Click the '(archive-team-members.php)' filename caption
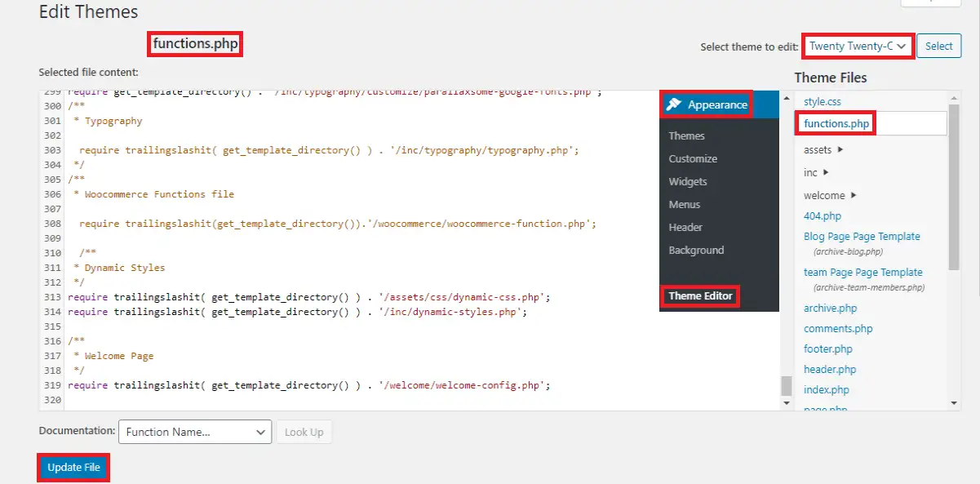 [869, 287]
